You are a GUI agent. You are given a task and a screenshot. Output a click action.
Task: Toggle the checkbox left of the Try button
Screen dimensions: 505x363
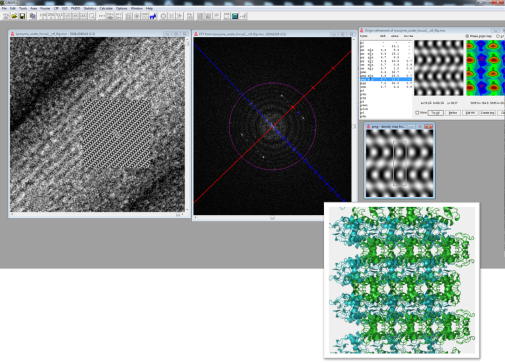[x=417, y=113]
